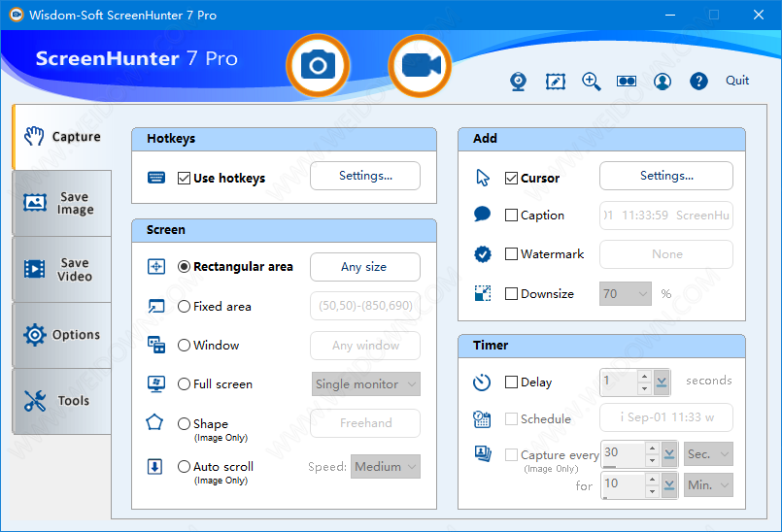Switch to the Capture tab
This screenshot has width=782, height=532.
(62, 137)
